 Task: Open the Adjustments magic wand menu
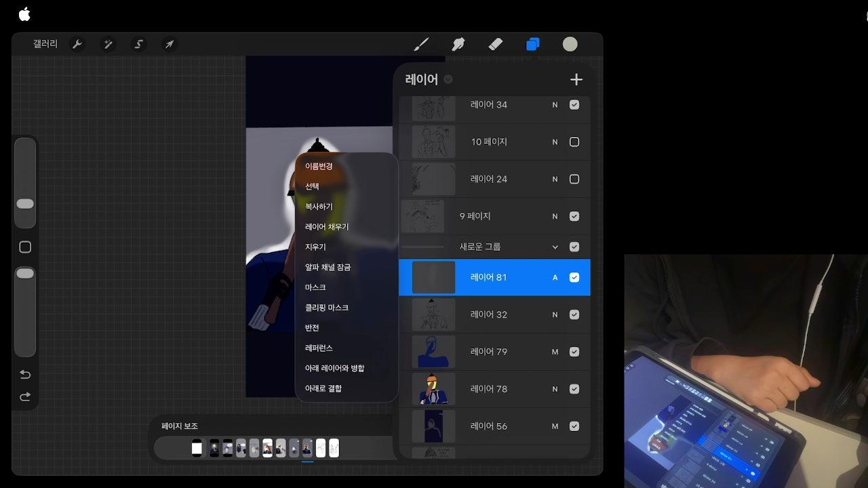point(108,44)
